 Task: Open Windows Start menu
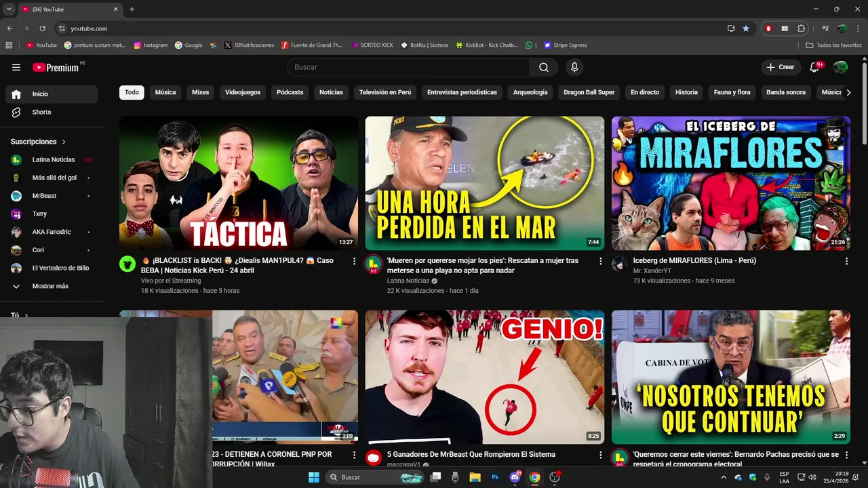click(x=314, y=477)
